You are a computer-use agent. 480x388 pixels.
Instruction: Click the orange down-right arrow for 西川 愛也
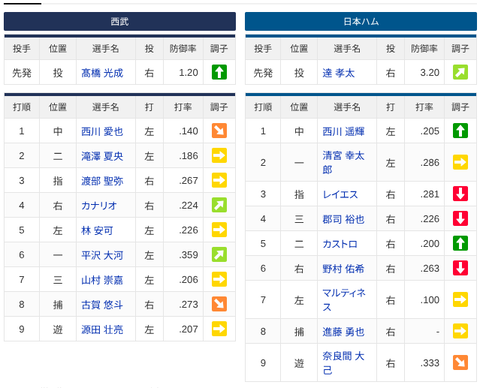(219, 131)
